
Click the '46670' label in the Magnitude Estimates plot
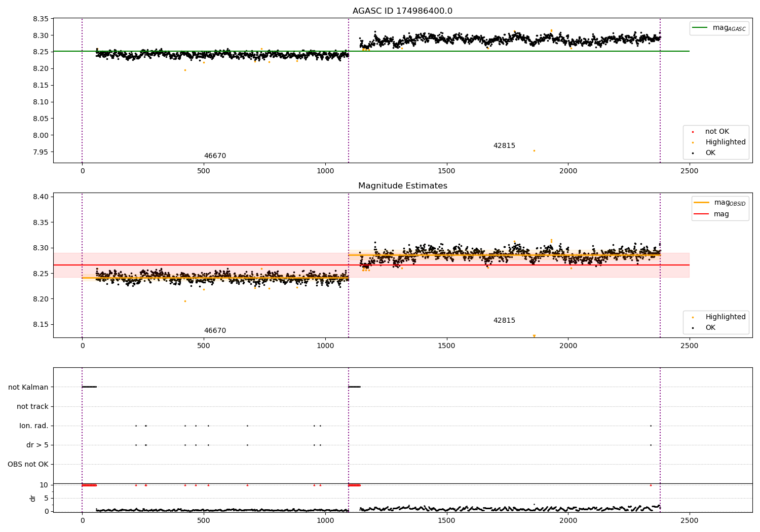[215, 331]
